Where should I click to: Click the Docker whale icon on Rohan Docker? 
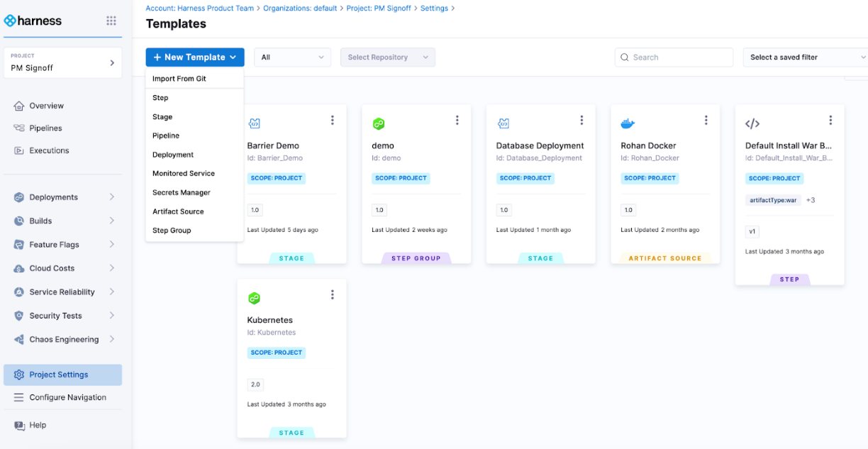click(x=628, y=124)
